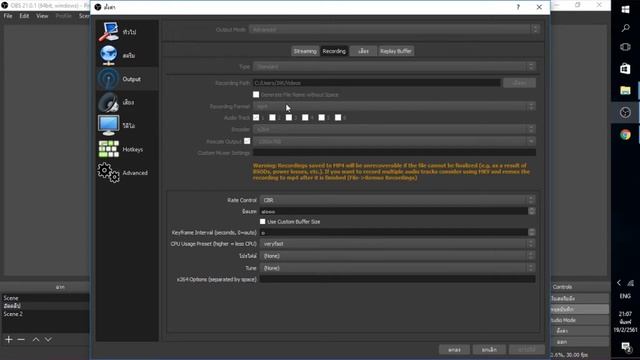Click the ENG language indicator

625,296
